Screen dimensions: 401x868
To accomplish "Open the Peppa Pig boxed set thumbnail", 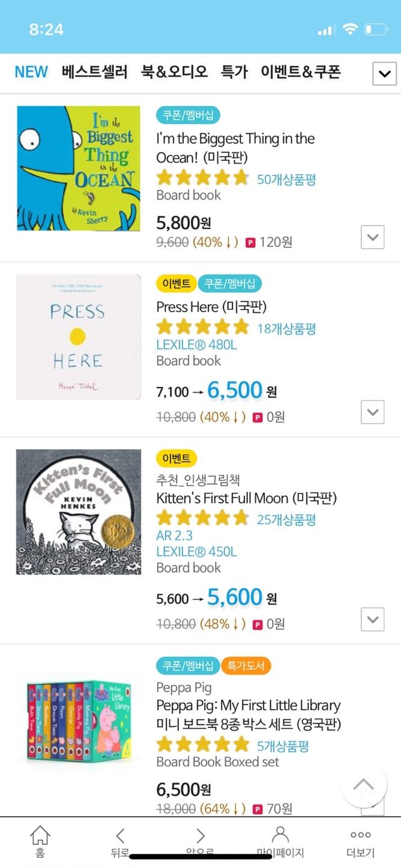I will [78, 719].
